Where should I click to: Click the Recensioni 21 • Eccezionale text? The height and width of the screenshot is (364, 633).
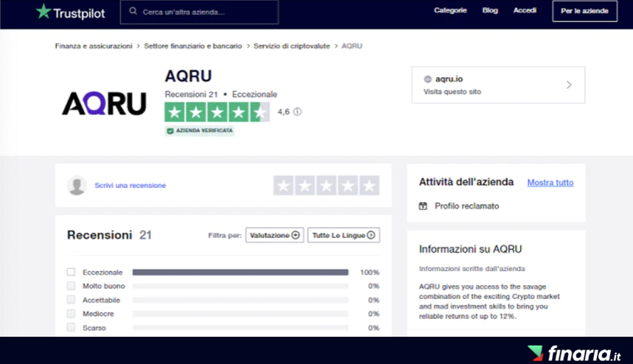coord(221,94)
